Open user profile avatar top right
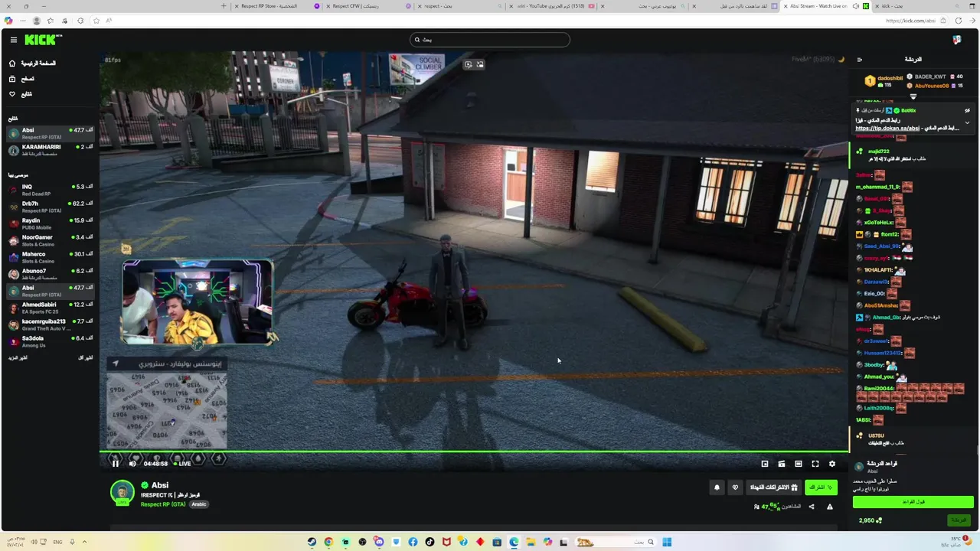This screenshot has width=980, height=551. (x=957, y=40)
